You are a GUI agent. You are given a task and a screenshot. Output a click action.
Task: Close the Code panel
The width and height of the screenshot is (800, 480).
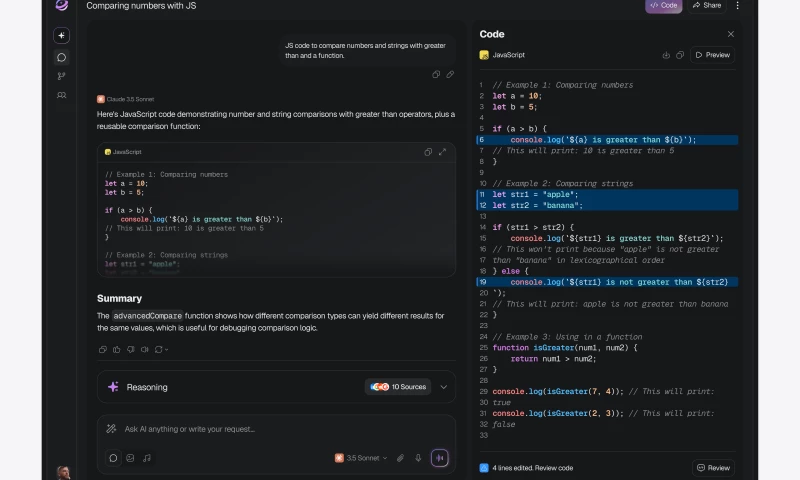[x=731, y=34]
